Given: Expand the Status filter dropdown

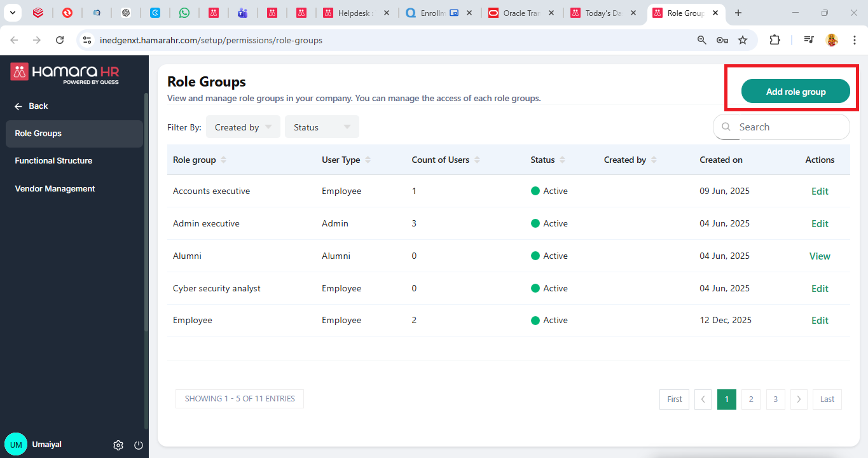Looking at the screenshot, I should (x=322, y=127).
